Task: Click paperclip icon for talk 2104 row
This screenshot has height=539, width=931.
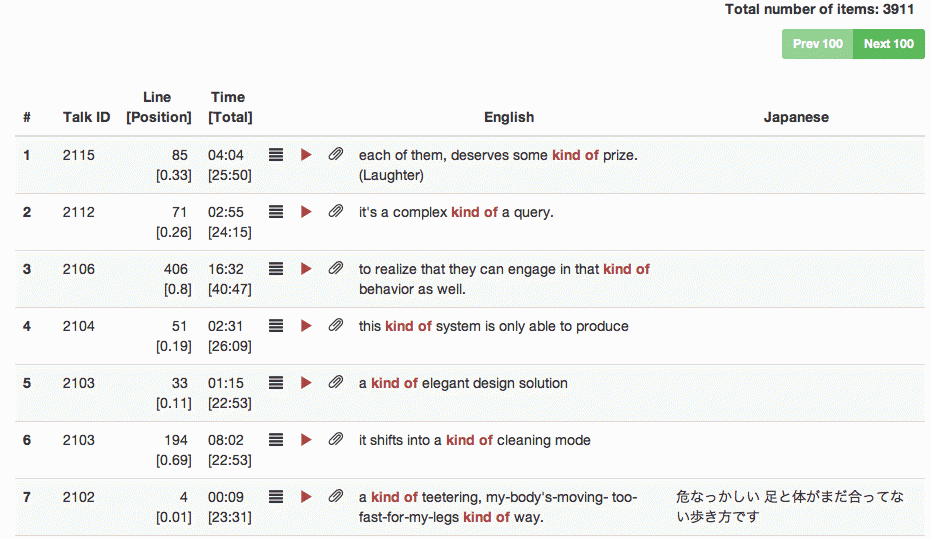Action: point(336,326)
